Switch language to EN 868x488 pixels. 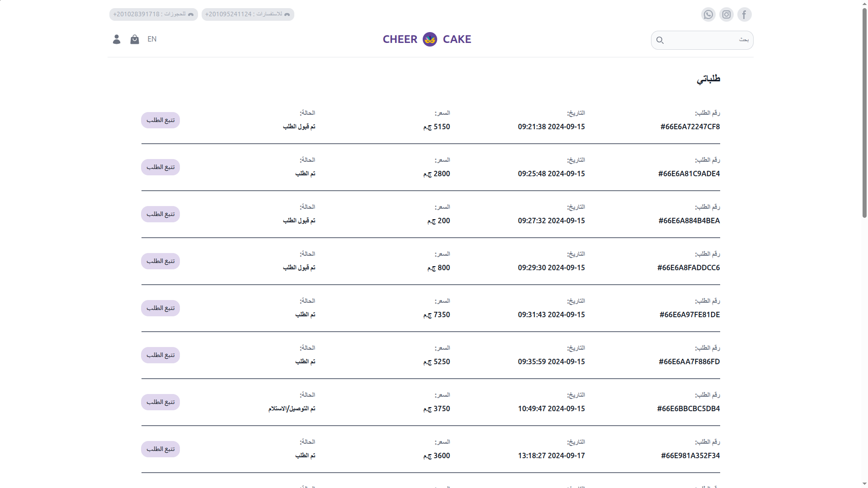[x=152, y=39]
